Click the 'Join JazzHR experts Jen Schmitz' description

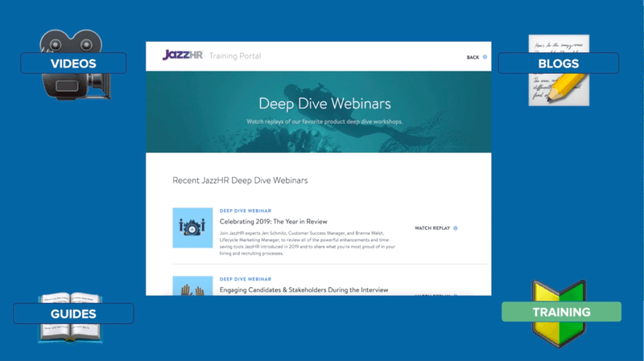(308, 244)
